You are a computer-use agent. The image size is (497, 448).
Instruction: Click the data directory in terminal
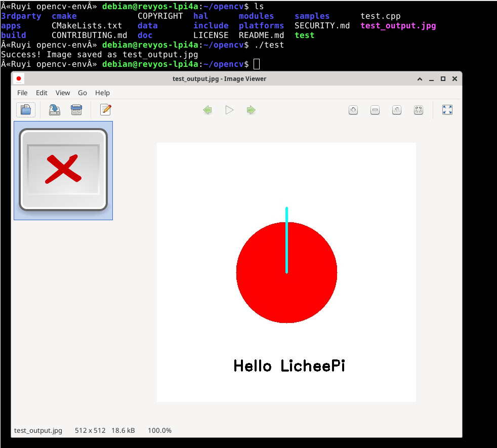(147, 26)
